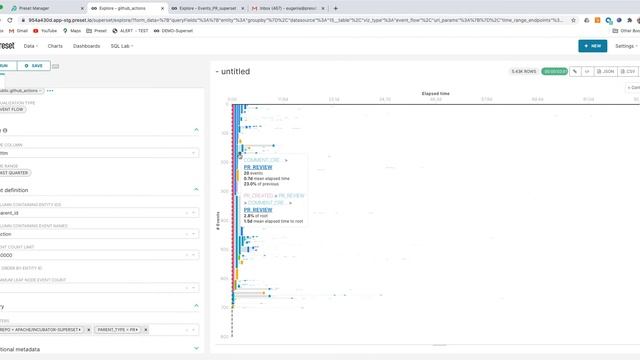Click the keyboard shortcut icon beside SAVE
640x360 pixels.
tap(56, 66)
